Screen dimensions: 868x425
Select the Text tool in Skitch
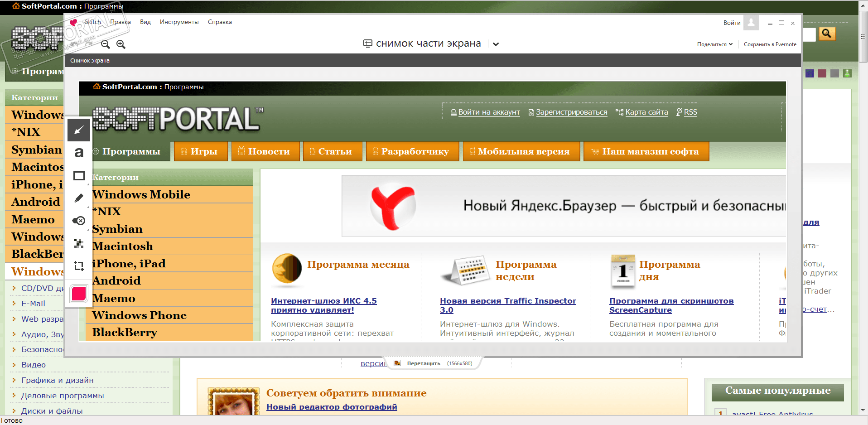point(79,153)
